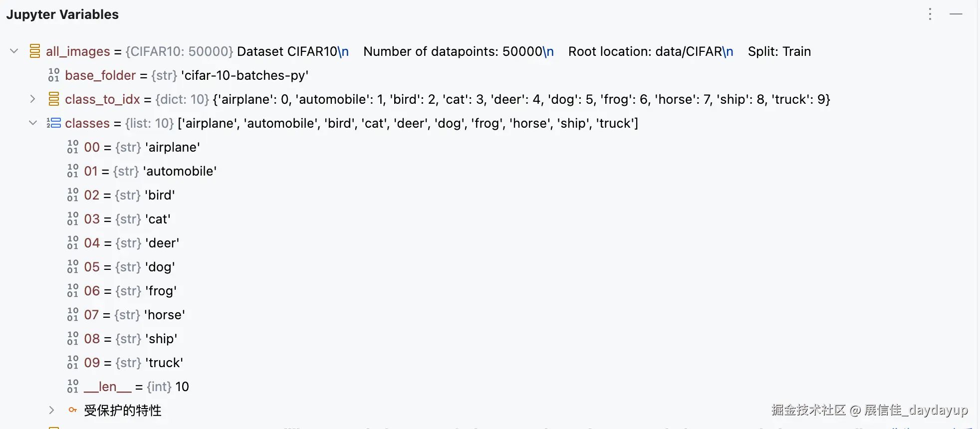The image size is (980, 429).
Task: Click the base_folder string type icon
Action: point(54,75)
